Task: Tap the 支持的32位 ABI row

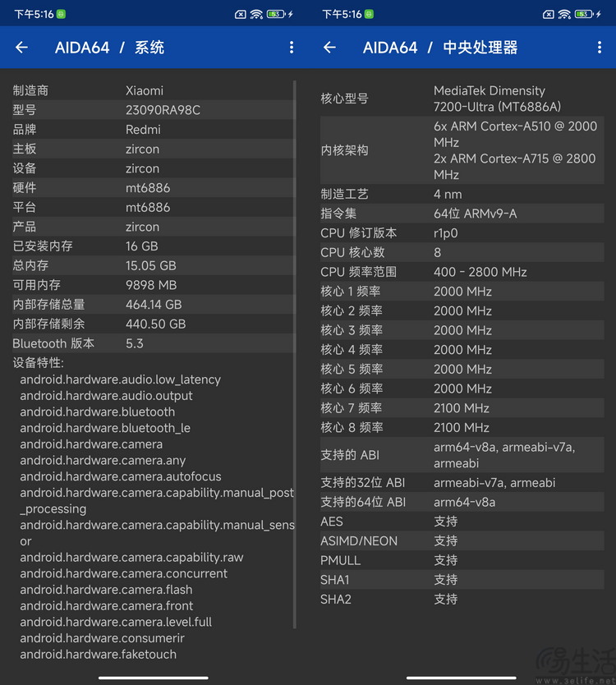Action: (x=462, y=483)
